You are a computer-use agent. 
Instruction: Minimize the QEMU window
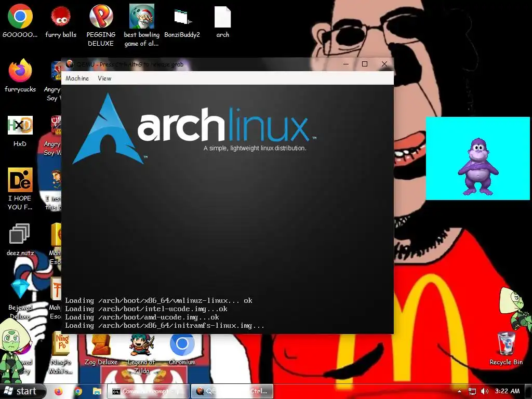345,64
